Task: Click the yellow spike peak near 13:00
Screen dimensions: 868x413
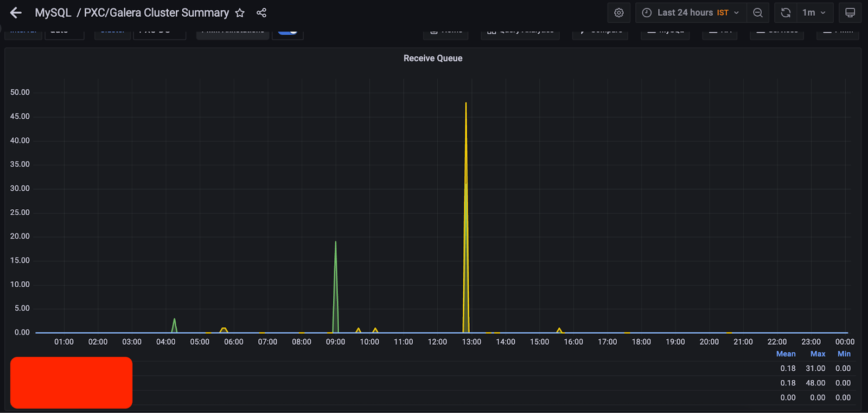Action: click(466, 103)
